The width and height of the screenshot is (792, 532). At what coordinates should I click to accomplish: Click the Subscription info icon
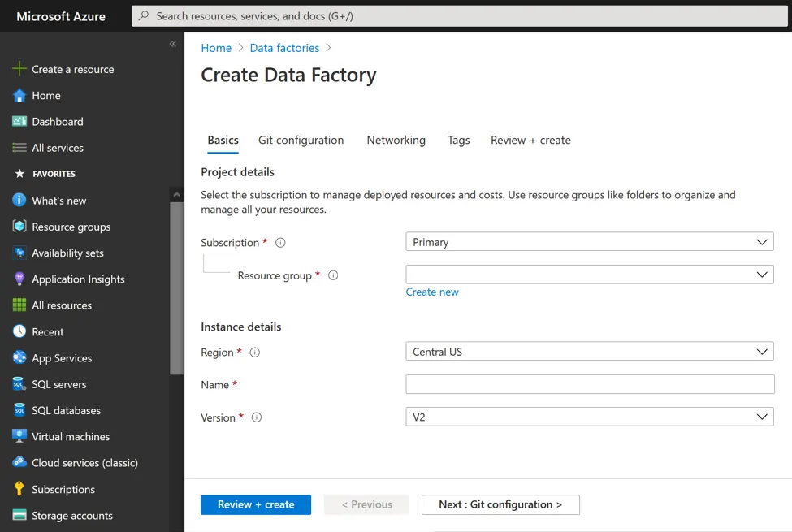280,243
